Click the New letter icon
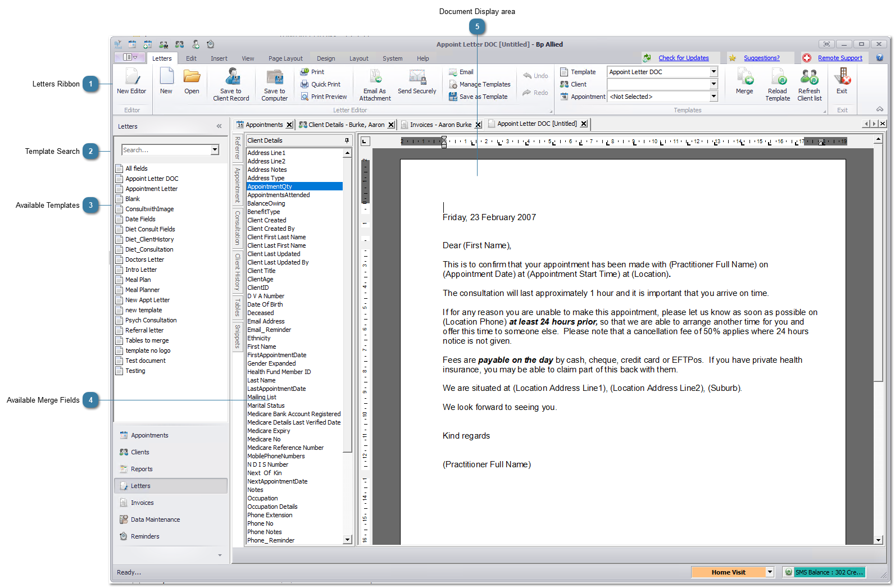Image resolution: width=895 pixels, height=588 pixels. (x=166, y=81)
